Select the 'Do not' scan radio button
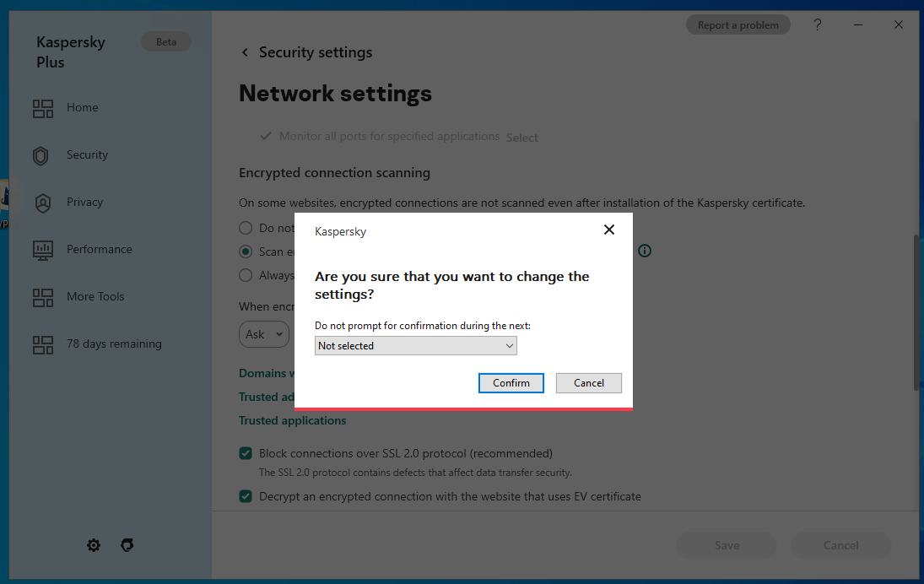924x584 pixels. click(246, 228)
